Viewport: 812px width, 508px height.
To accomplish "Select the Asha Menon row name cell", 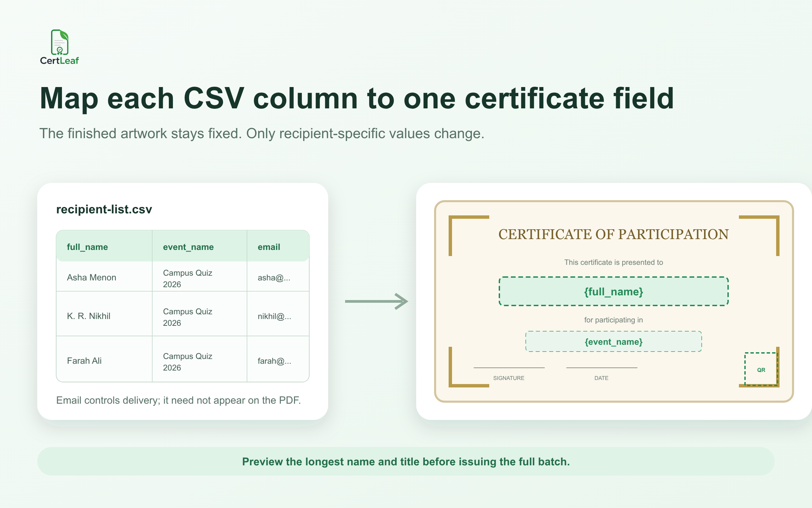I will point(104,277).
